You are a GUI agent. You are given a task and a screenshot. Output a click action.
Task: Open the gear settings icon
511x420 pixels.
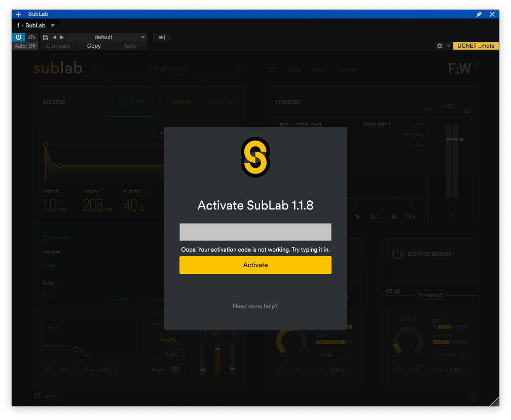pyautogui.click(x=440, y=46)
